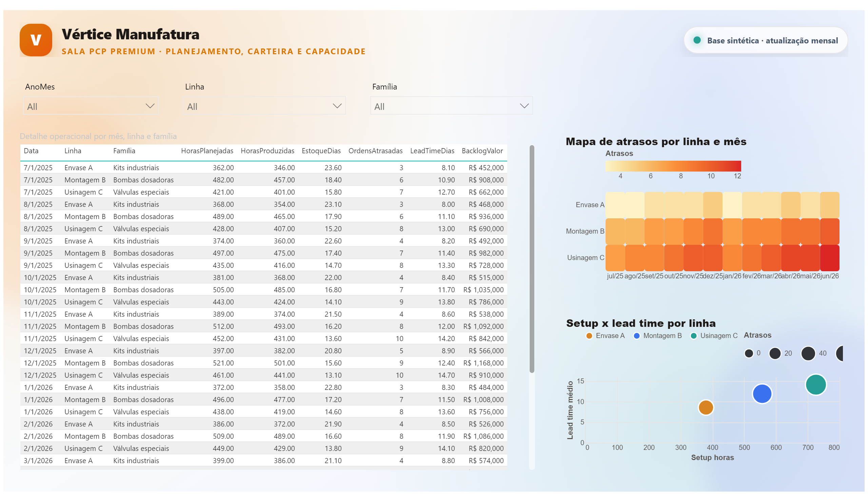The width and height of the screenshot is (868, 495).
Task: Open the Família dropdown chevron
Action: [524, 106]
